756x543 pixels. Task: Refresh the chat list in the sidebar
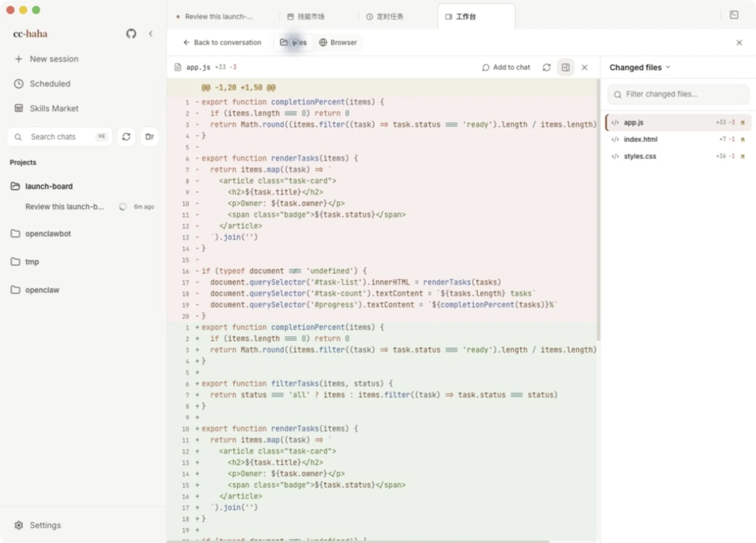126,137
